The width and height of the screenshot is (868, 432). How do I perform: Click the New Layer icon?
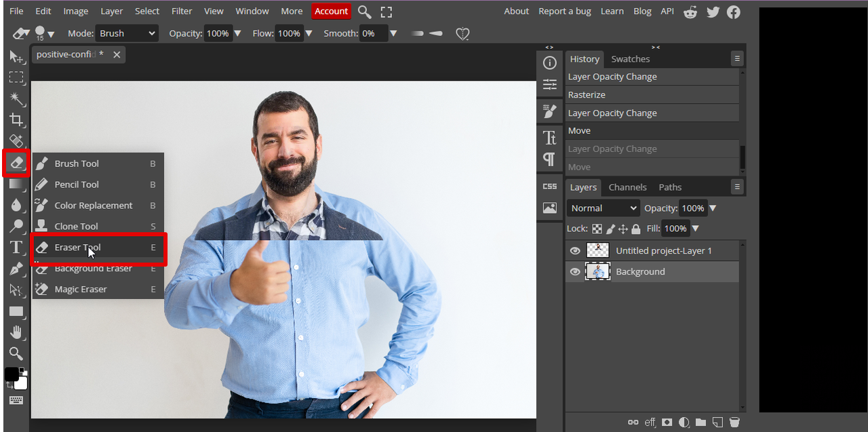(x=717, y=422)
